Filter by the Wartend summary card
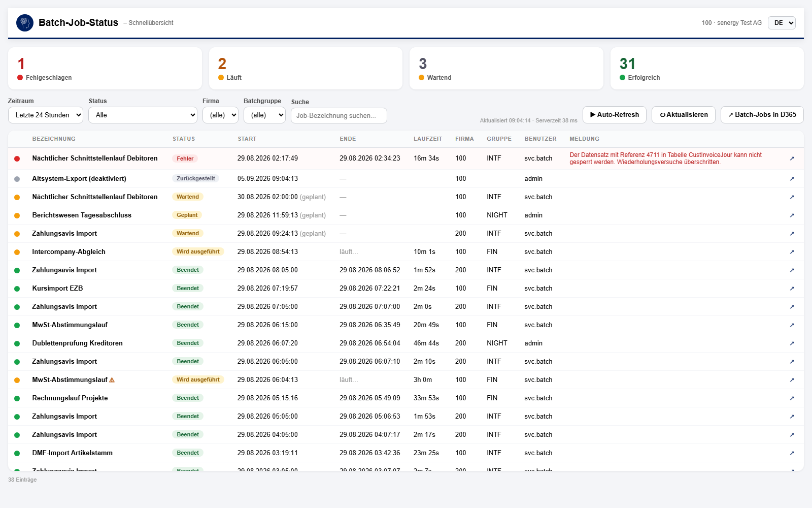This screenshot has height=508, width=812. pos(506,69)
